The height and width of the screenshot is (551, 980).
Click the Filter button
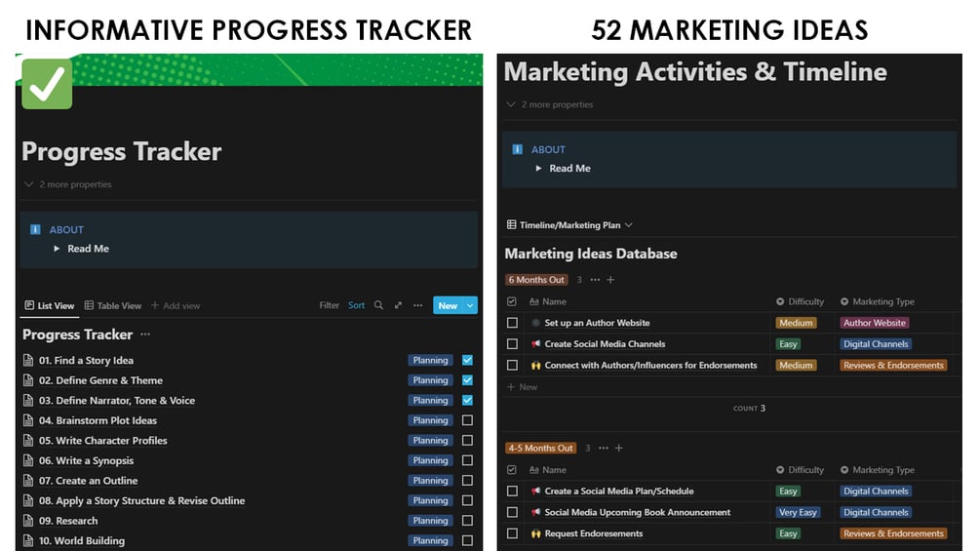tap(329, 305)
